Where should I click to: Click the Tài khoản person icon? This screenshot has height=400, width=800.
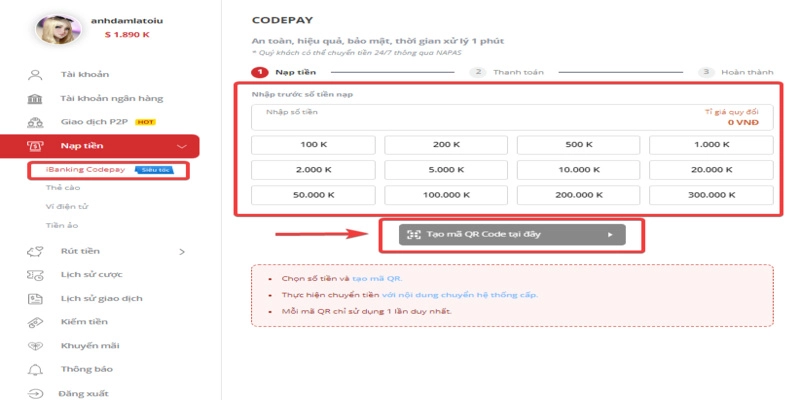[35, 75]
